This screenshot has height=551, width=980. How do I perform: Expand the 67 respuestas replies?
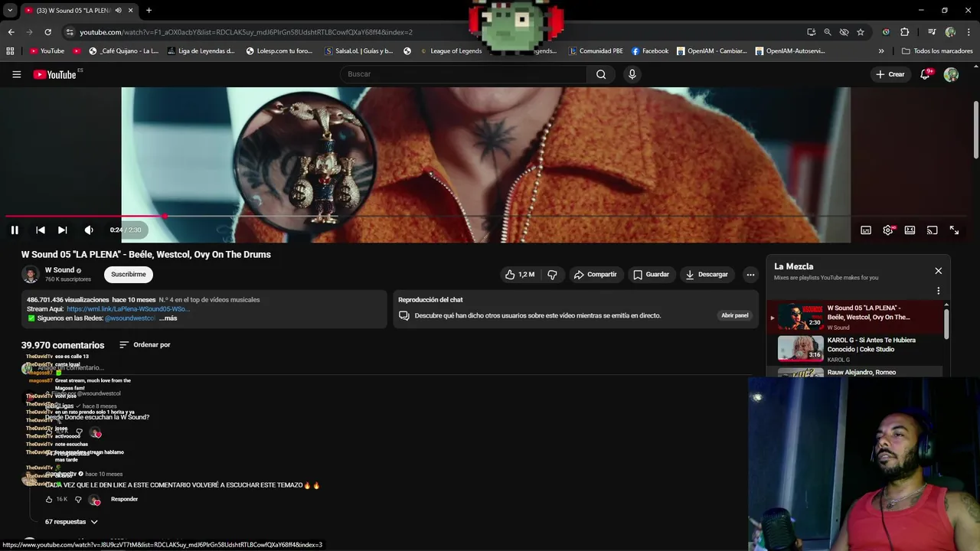(x=71, y=521)
